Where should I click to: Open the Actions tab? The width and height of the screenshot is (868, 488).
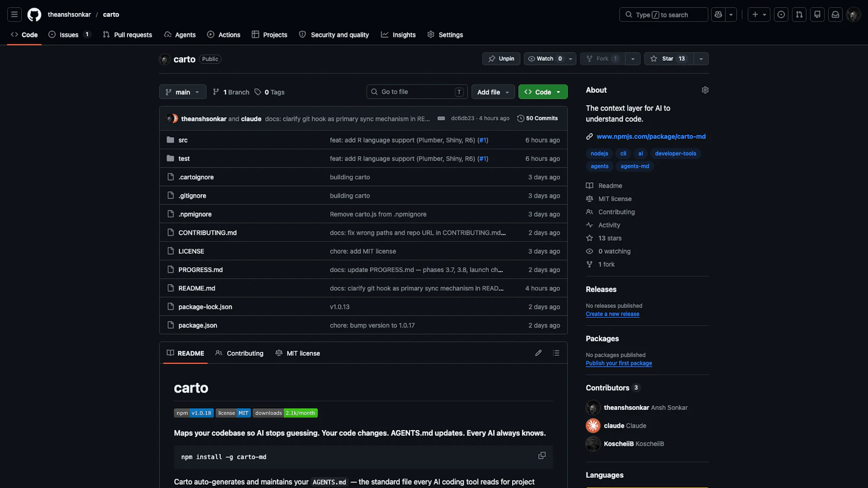224,35
